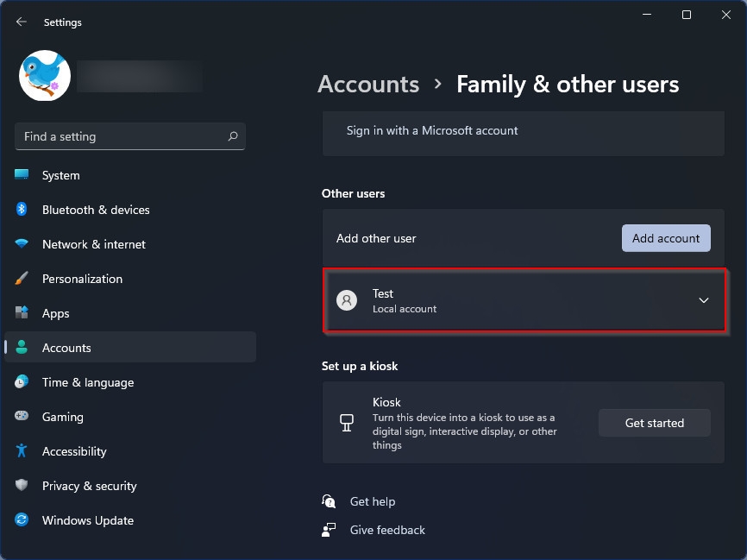Click the Gaming controller icon
Viewport: 747px width, 560px height.
tap(22, 416)
